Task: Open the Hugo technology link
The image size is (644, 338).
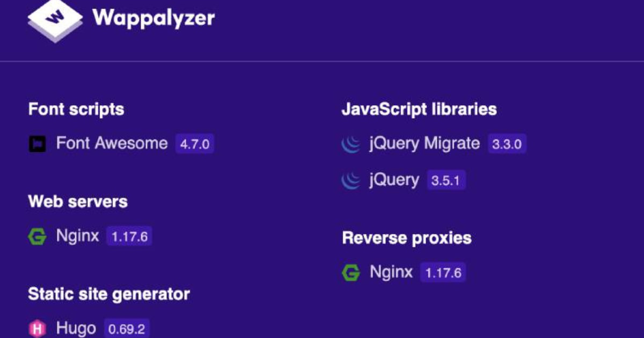Action: [x=76, y=328]
